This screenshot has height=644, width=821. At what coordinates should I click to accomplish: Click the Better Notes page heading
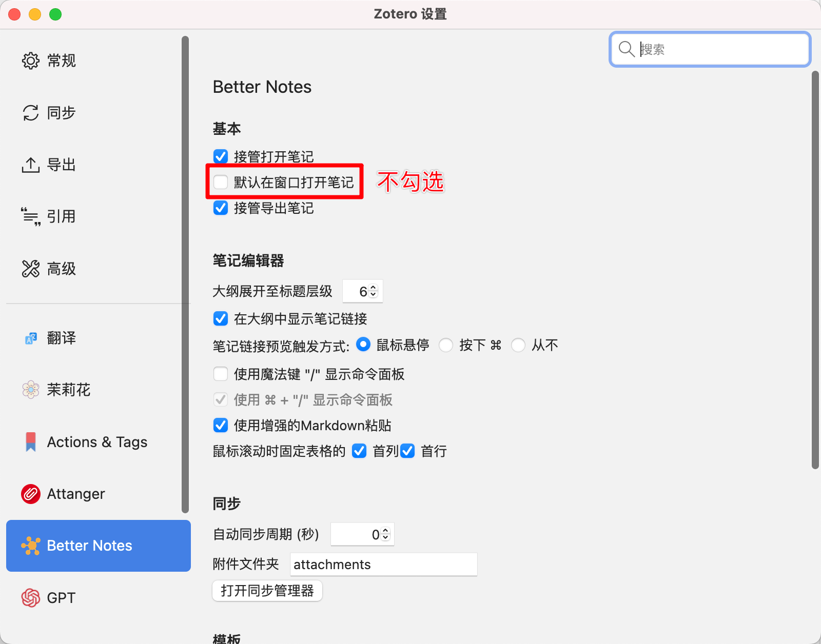(262, 87)
